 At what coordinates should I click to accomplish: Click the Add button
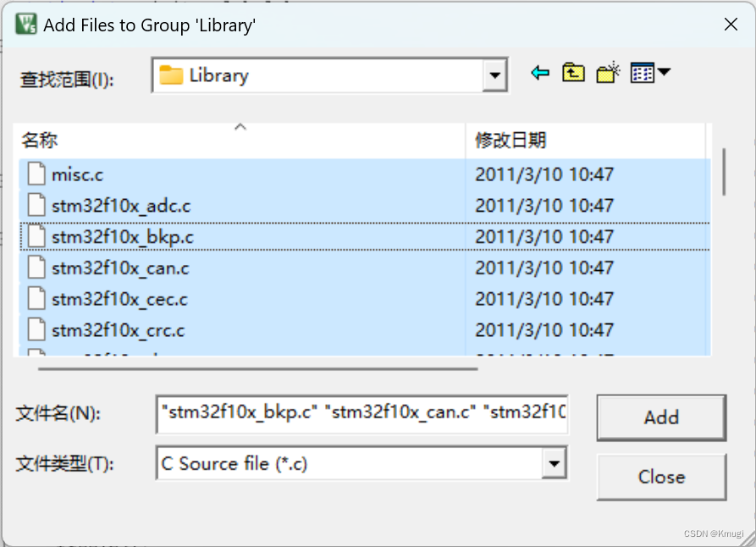(x=661, y=417)
